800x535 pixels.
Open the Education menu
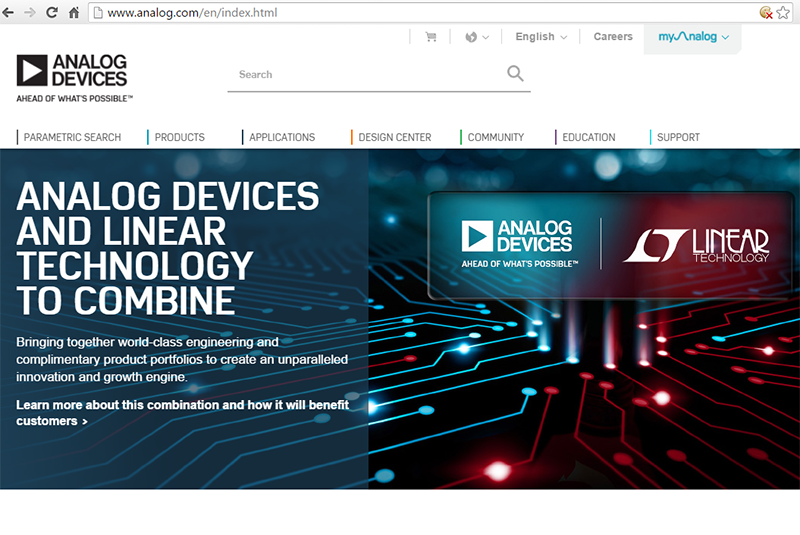(x=588, y=137)
